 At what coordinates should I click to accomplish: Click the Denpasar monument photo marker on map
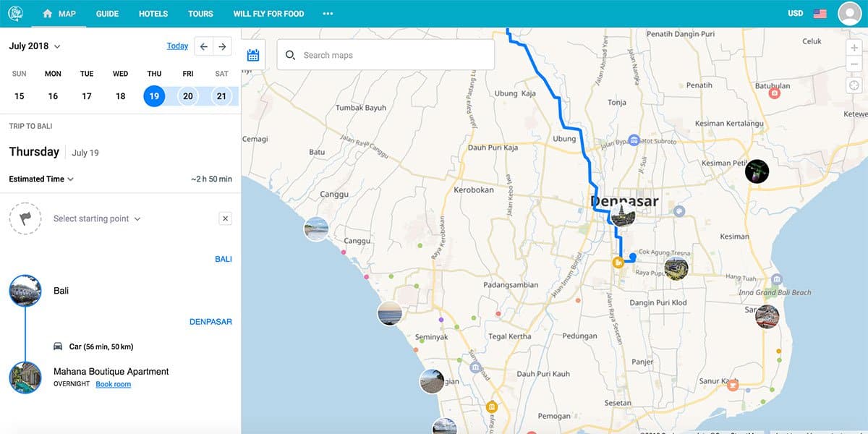[x=622, y=214]
